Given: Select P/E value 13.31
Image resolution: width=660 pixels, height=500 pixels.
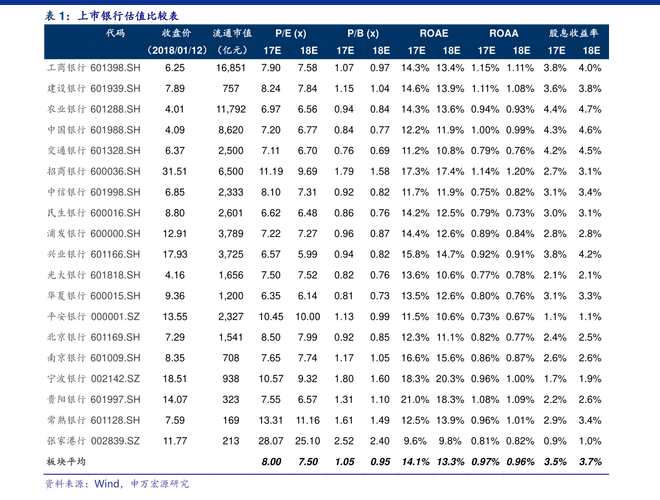Looking at the screenshot, I should (271, 420).
